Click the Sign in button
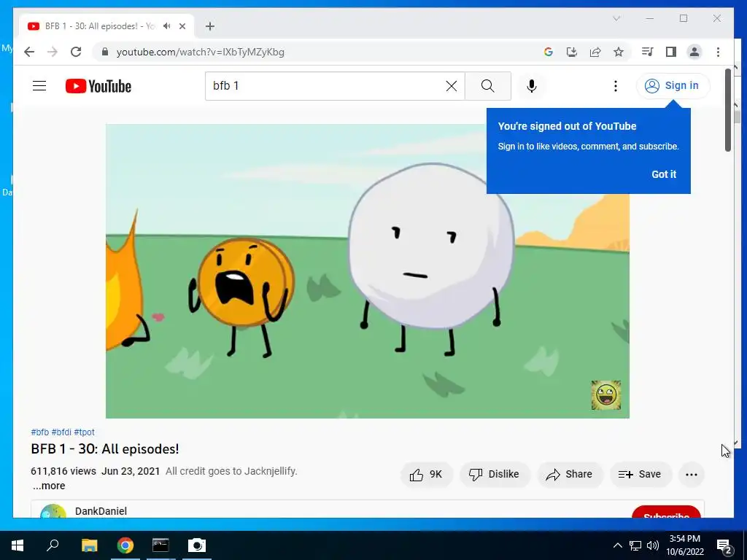Screen dimensions: 747x560 click(x=673, y=86)
